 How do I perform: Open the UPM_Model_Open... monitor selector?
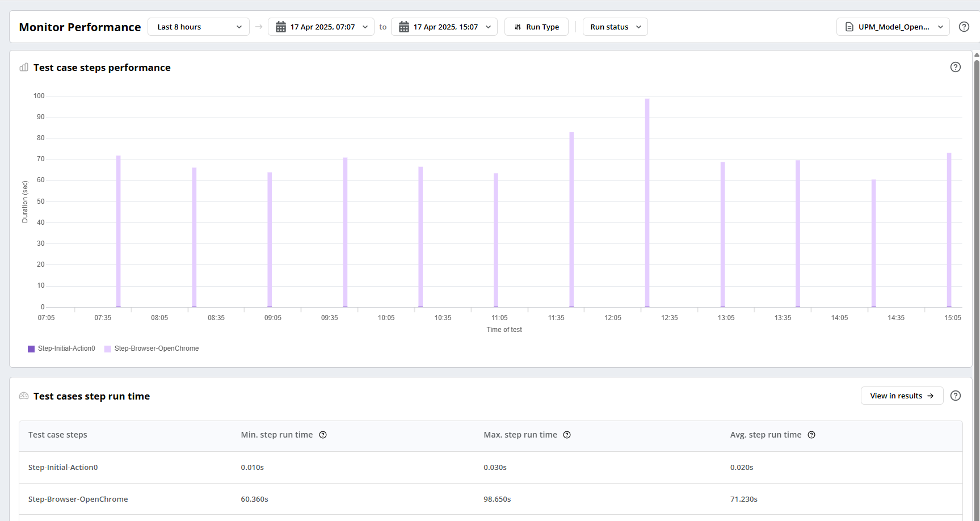tap(893, 27)
